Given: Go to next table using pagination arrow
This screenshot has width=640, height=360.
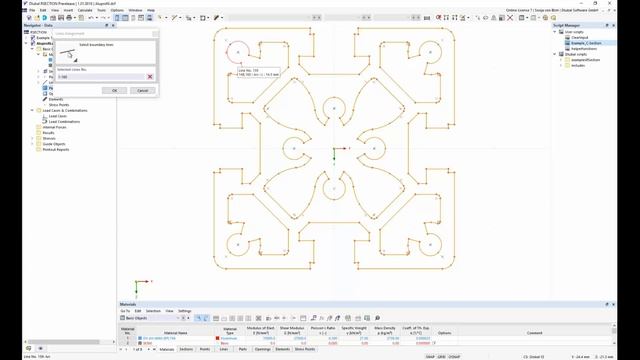Looking at the screenshot, I should tap(149, 349).
